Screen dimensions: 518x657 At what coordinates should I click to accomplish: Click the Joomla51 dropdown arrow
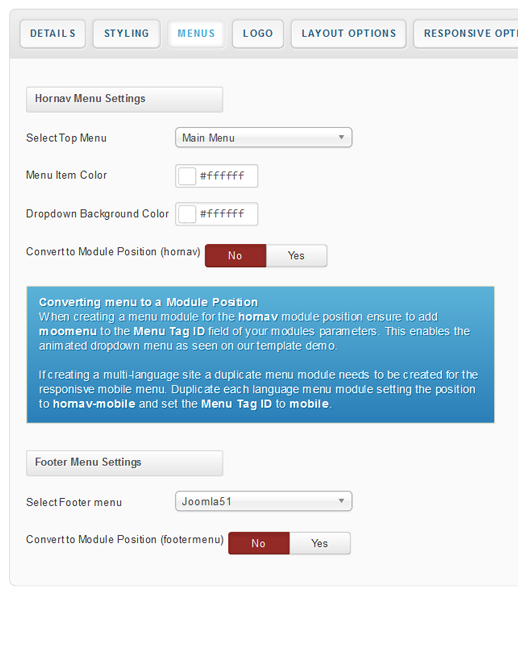pyautogui.click(x=341, y=501)
